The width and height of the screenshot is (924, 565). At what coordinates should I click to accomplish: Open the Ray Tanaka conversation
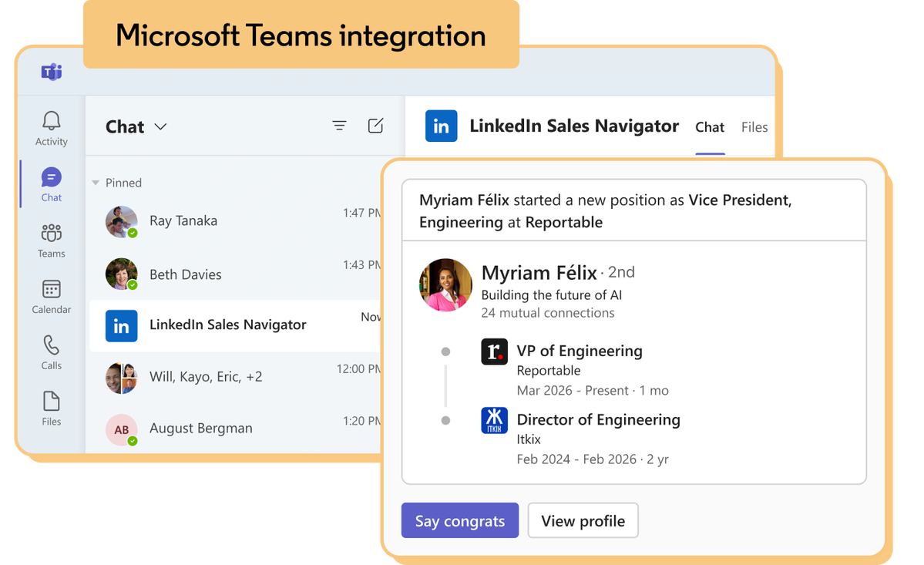(x=236, y=221)
